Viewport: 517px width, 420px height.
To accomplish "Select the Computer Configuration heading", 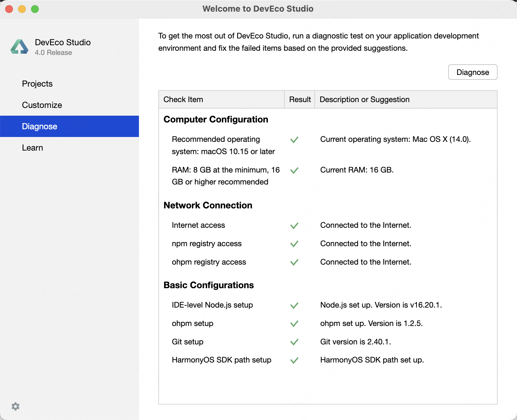I will click(216, 120).
